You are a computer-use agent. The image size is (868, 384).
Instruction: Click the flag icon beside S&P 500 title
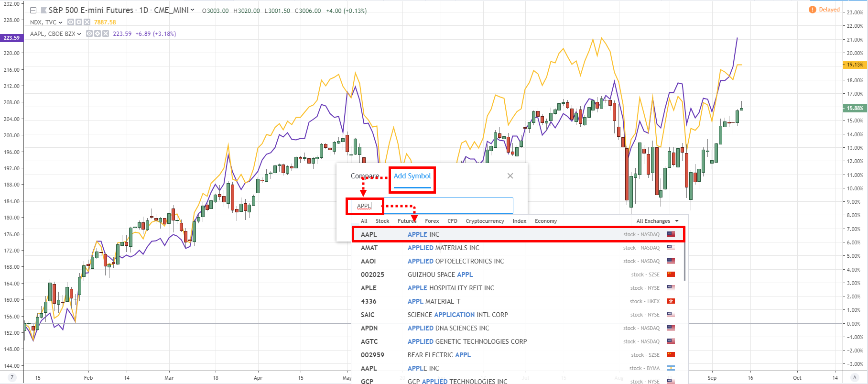(x=43, y=11)
